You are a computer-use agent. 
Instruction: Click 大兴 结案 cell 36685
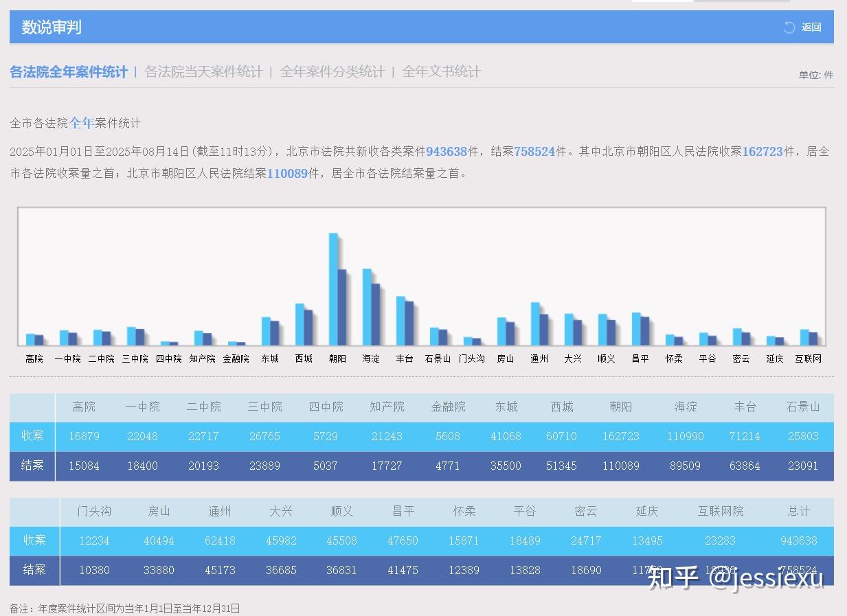tap(281, 570)
